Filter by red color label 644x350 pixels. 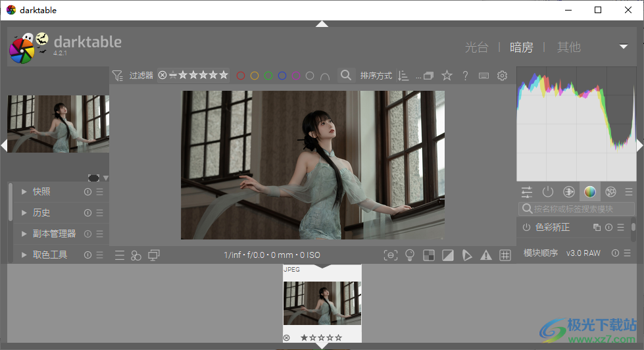point(241,76)
